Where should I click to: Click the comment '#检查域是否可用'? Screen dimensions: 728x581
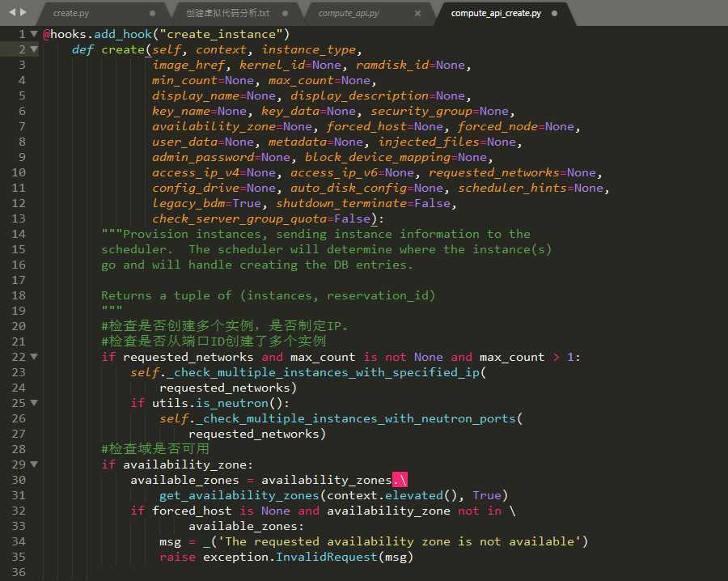pyautogui.click(x=155, y=448)
